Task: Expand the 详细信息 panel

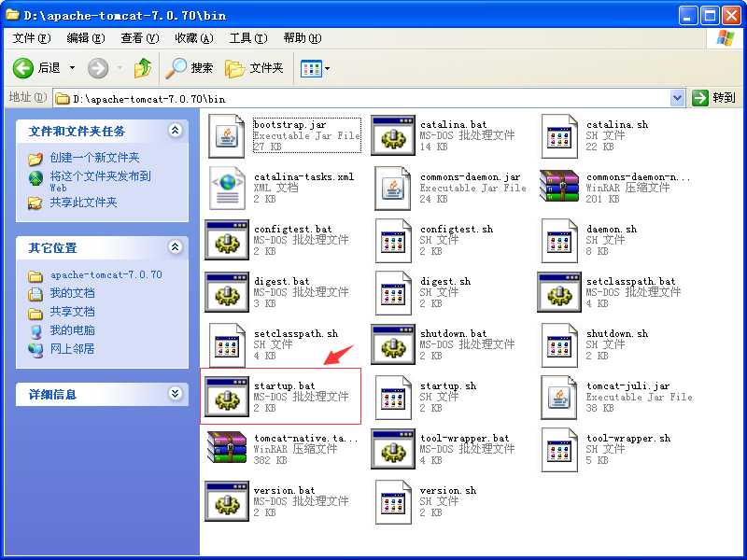Action: pyautogui.click(x=176, y=393)
